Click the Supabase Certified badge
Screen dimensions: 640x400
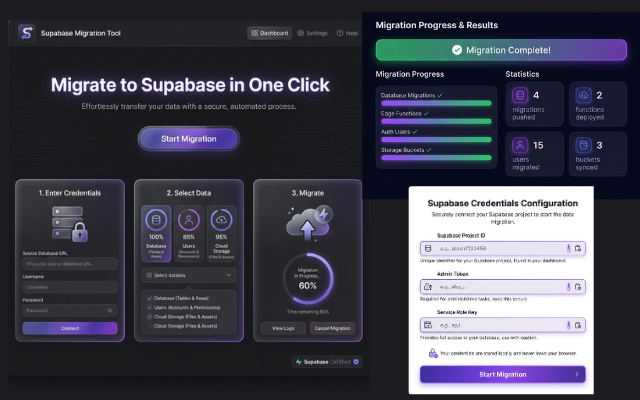point(327,362)
